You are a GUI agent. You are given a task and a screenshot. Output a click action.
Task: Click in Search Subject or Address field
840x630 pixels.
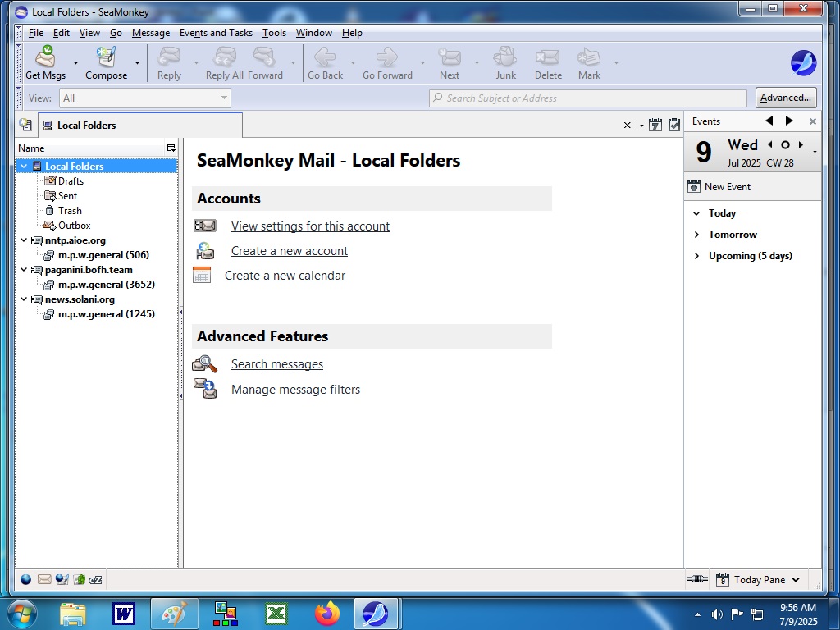[x=587, y=98]
